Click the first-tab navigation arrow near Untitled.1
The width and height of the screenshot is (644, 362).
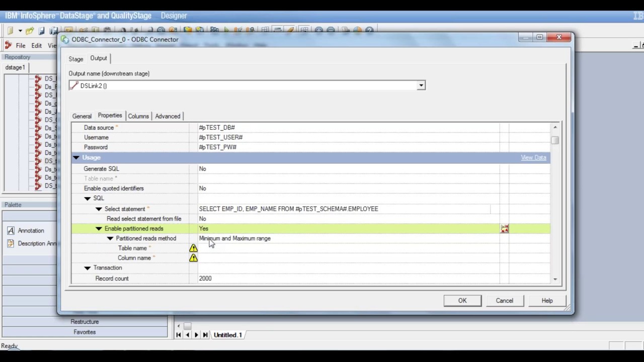179,335
